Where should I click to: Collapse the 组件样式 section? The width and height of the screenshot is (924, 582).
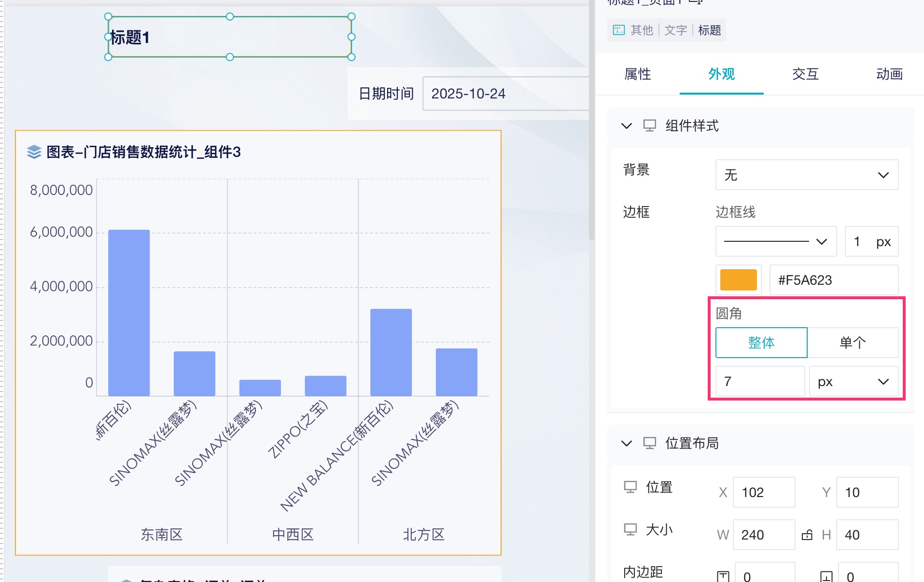tap(627, 126)
